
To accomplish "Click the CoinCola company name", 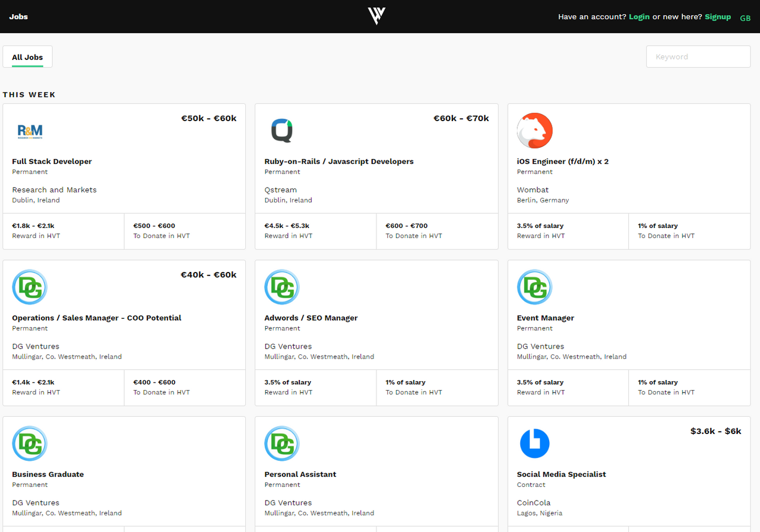I will 534,503.
